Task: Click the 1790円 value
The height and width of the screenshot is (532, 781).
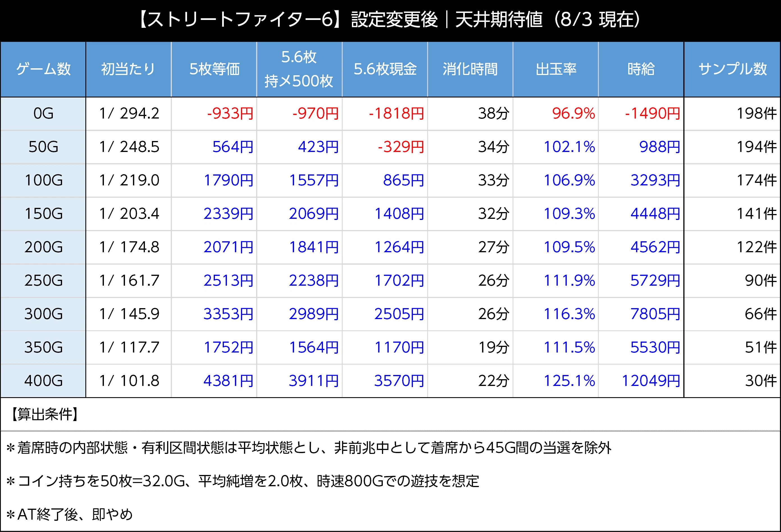Action: click(229, 180)
